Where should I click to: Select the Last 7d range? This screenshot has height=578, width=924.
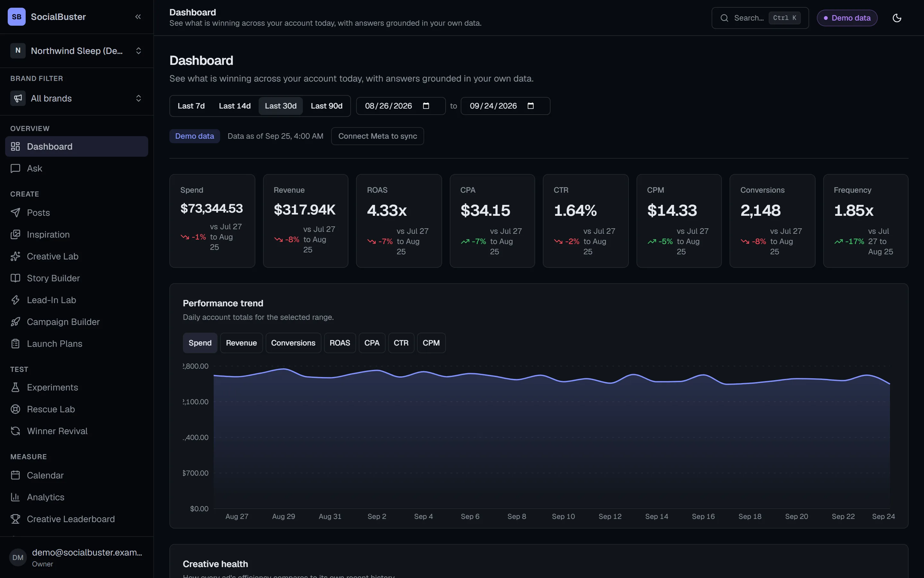191,106
